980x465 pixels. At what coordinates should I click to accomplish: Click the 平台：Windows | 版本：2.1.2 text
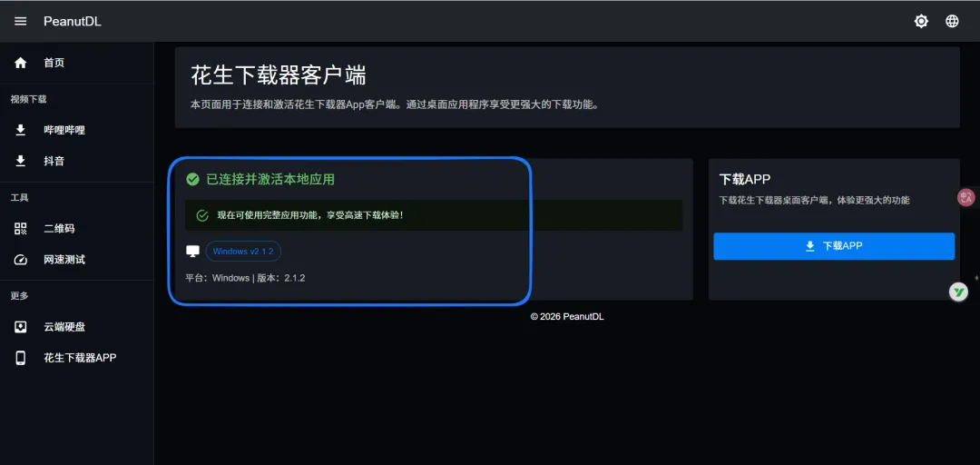[x=245, y=278]
